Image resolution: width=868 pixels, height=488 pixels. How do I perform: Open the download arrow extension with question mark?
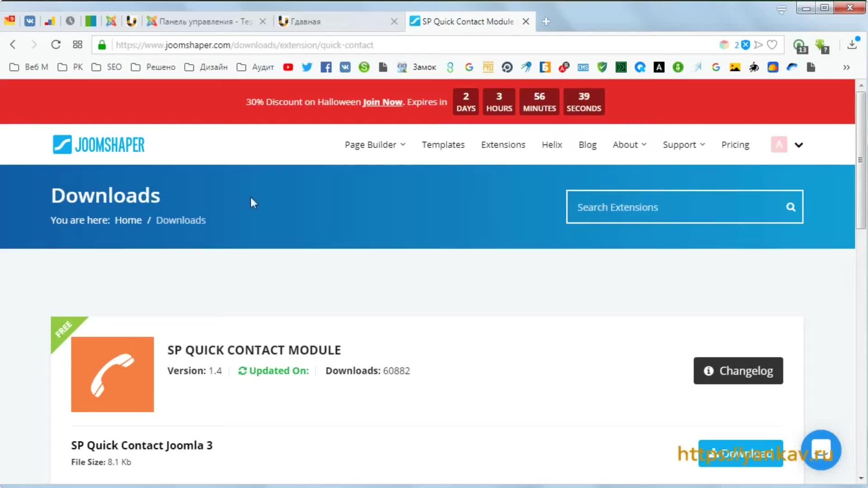tap(822, 46)
